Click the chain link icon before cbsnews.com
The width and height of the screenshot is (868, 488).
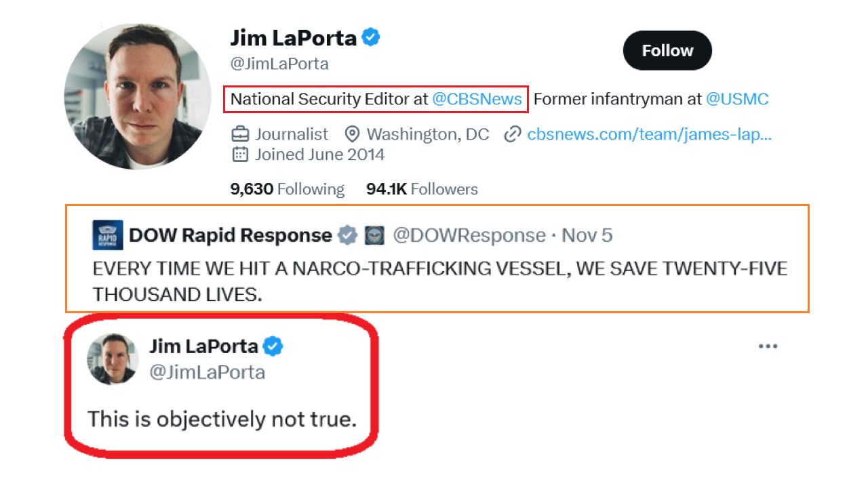(512, 134)
